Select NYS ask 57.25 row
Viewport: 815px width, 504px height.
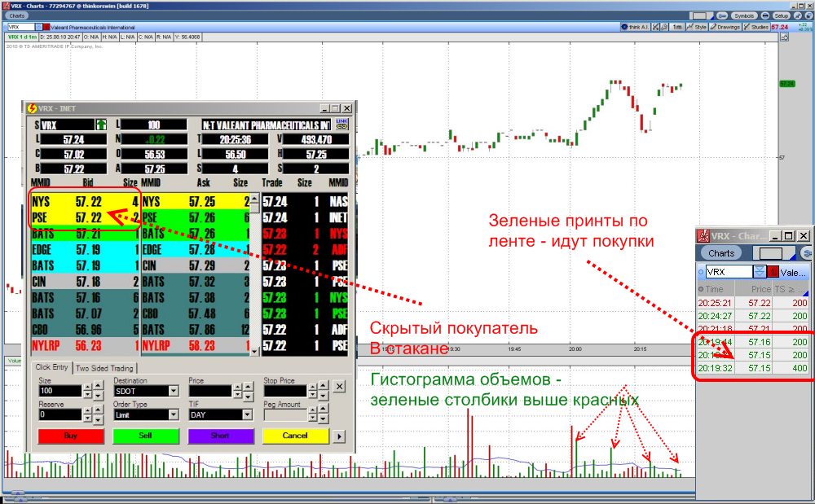pyautogui.click(x=196, y=201)
